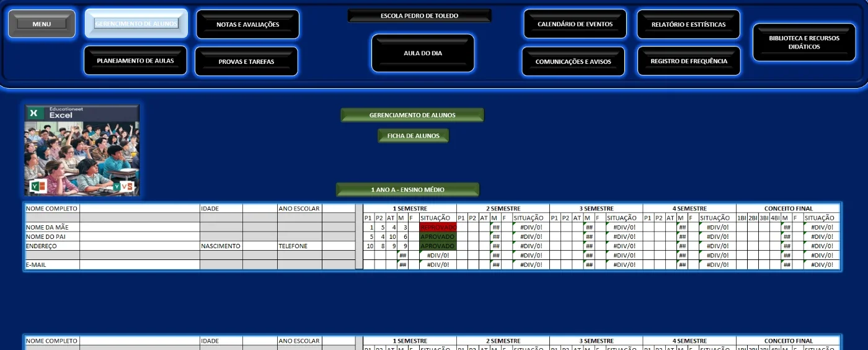Click the empty cell right of NASCIMENTO

pyautogui.click(x=260, y=246)
